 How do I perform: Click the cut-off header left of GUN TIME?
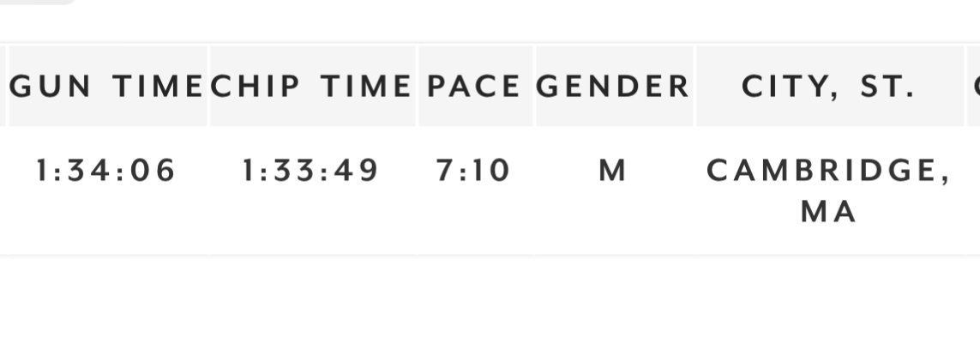(3, 87)
